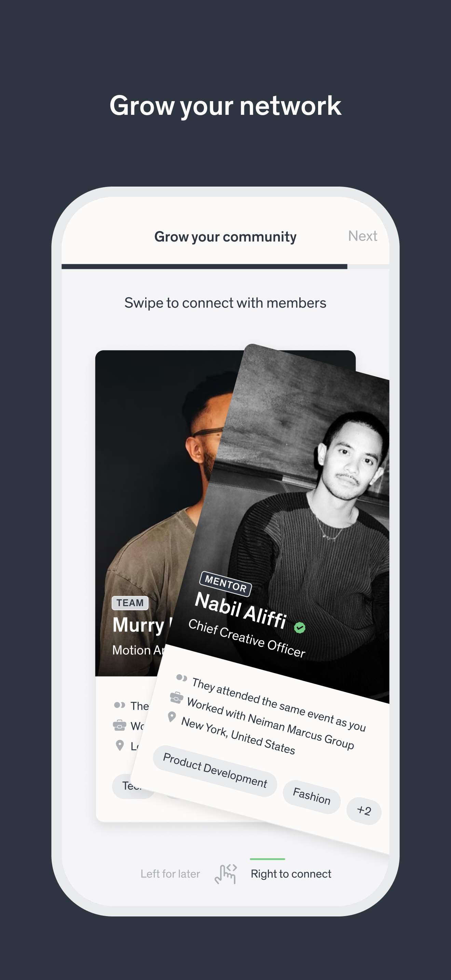
Task: Tap the MENTOR badge on Nabil's card
Action: pos(225,584)
